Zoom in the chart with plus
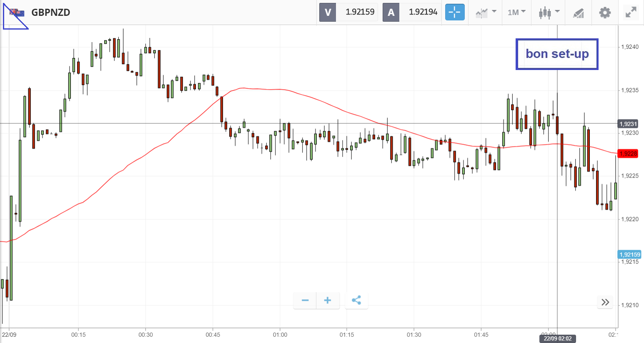Image resolution: width=644 pixels, height=343 pixels. (x=328, y=300)
